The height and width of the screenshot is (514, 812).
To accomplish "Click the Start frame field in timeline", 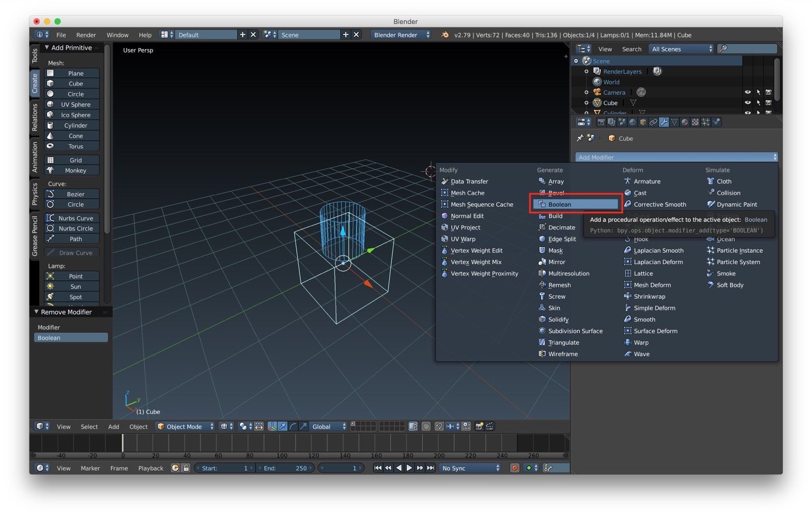I will coord(225,468).
